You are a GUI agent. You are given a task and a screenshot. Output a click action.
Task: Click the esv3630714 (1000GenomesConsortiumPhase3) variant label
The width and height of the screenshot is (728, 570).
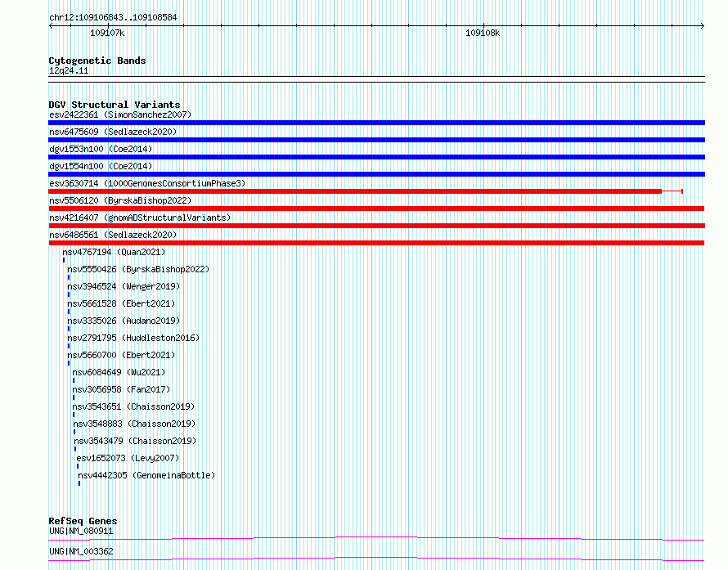[147, 183]
